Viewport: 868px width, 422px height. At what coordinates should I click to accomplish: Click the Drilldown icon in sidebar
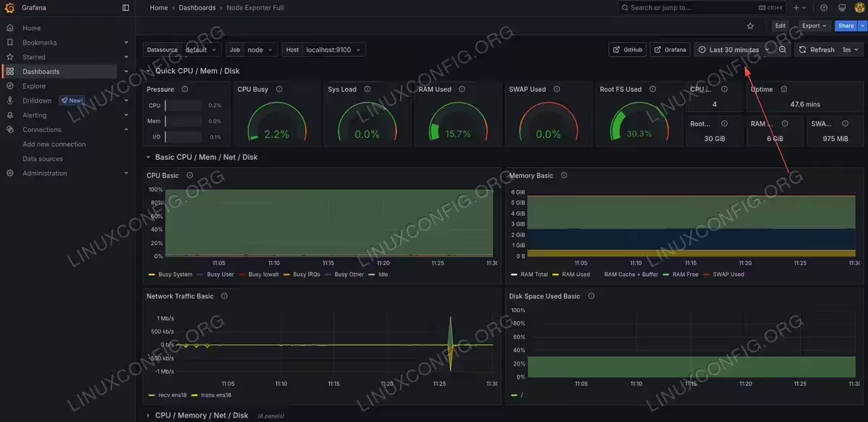(x=10, y=100)
